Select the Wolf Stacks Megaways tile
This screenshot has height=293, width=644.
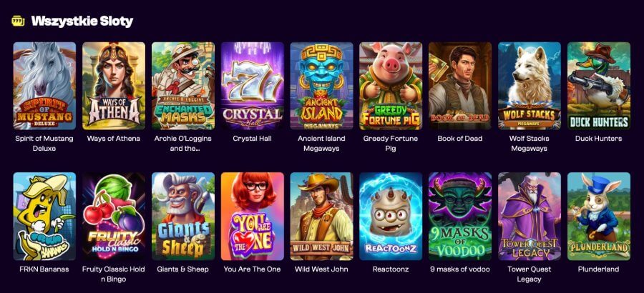[x=530, y=86]
